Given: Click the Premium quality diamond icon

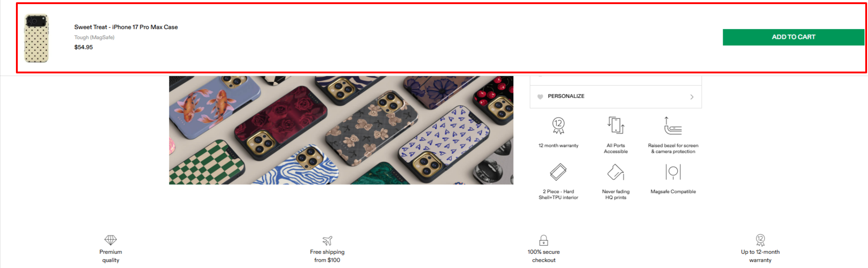Looking at the screenshot, I should tap(111, 240).
